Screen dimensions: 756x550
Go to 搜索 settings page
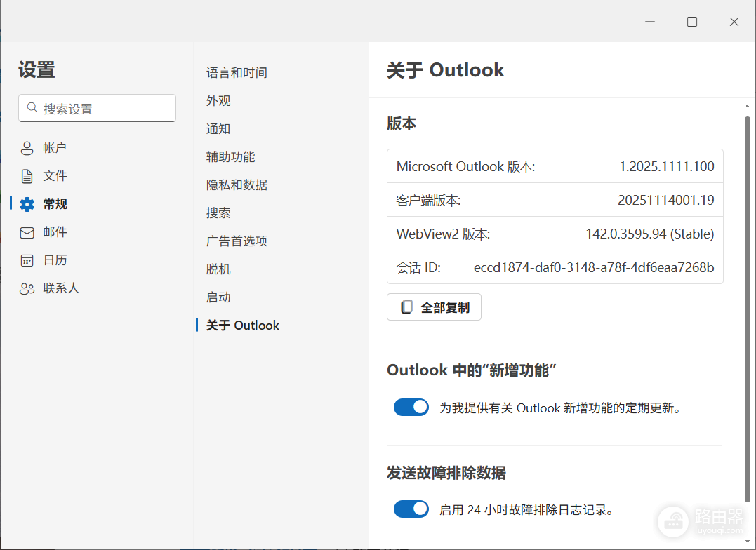click(218, 213)
